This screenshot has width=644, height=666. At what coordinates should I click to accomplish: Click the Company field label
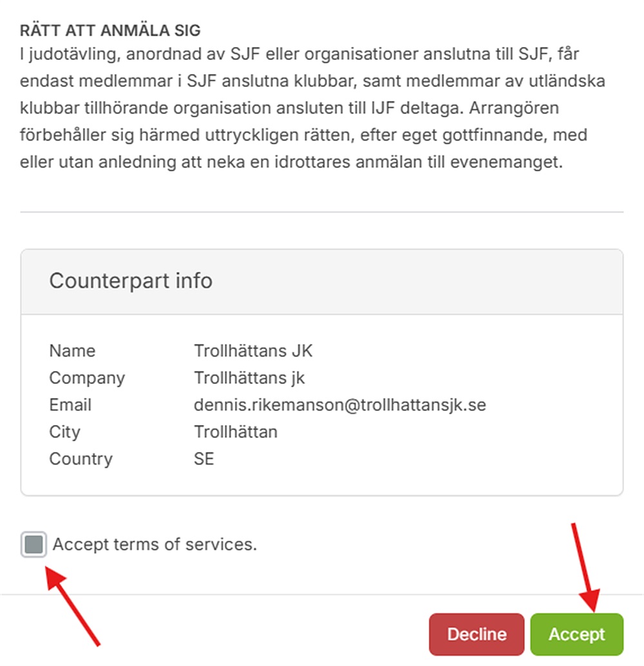tap(87, 378)
